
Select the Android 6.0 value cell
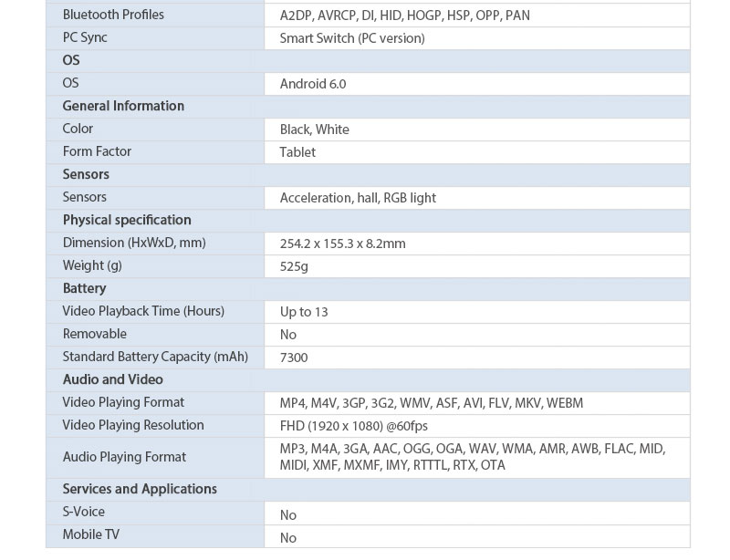(313, 84)
